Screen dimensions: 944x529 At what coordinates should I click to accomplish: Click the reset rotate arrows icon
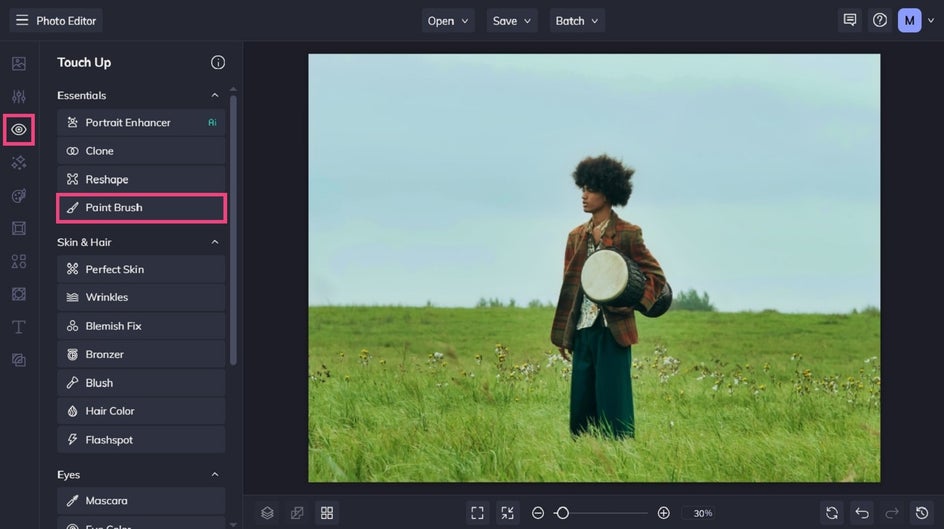[x=832, y=513]
